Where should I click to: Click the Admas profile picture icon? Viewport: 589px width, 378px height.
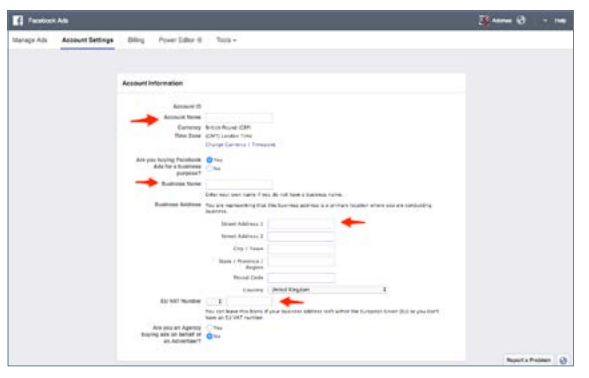pyautogui.click(x=484, y=20)
